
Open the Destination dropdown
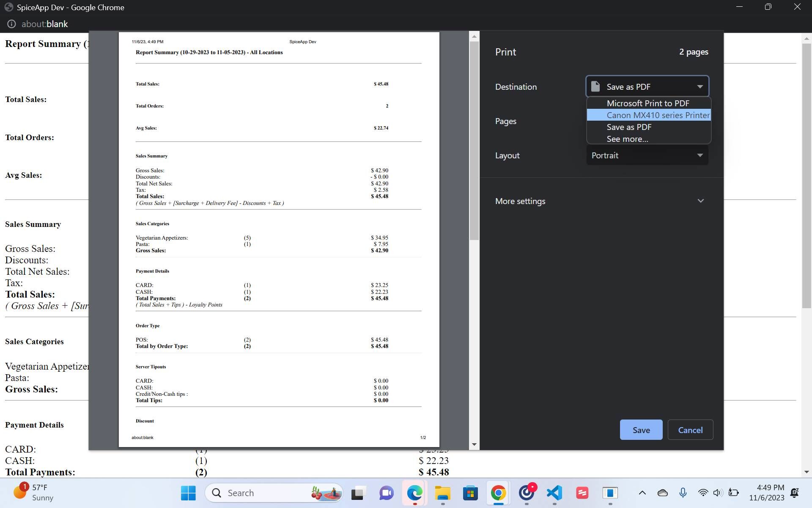pyautogui.click(x=647, y=87)
